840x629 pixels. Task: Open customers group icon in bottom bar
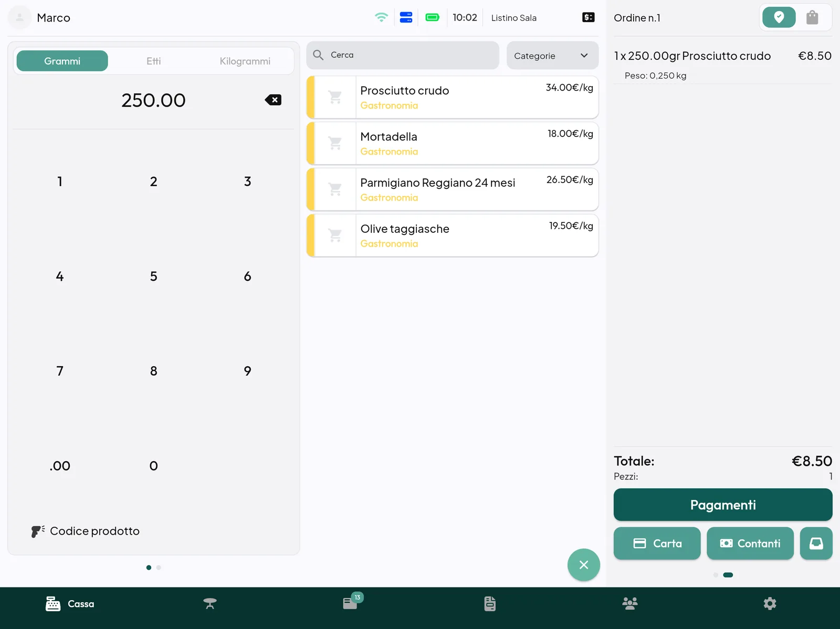[x=630, y=603]
